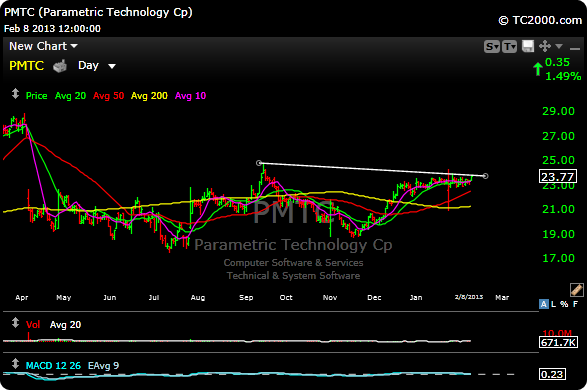Screen dimensions: 587x390
Task: Click the 2/8/2013 date marker on the axis
Action: point(469,297)
